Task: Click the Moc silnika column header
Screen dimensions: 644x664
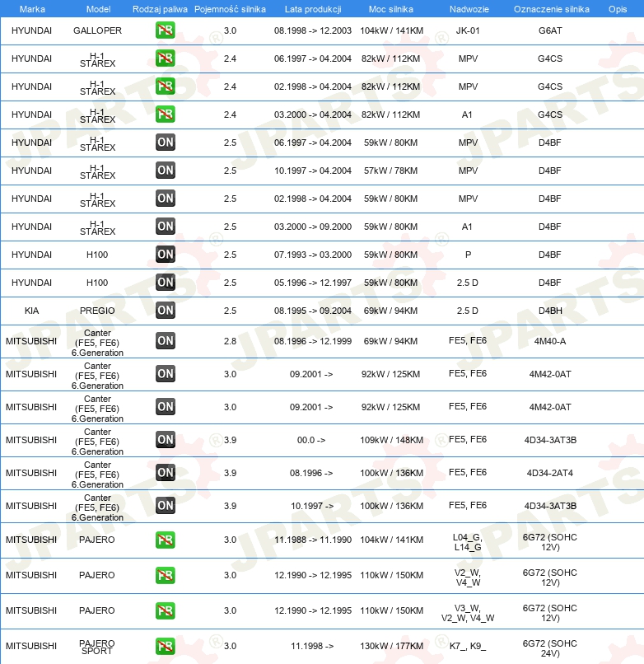Action: click(x=391, y=9)
